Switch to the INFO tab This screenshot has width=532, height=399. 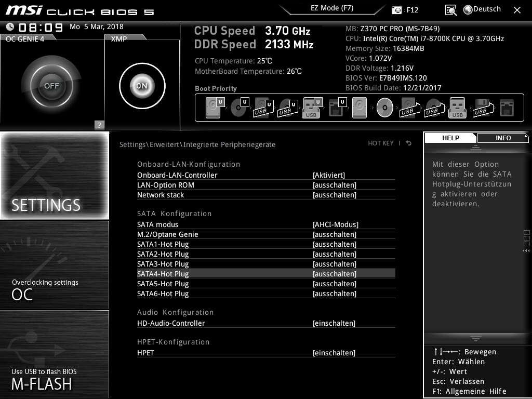pyautogui.click(x=503, y=138)
